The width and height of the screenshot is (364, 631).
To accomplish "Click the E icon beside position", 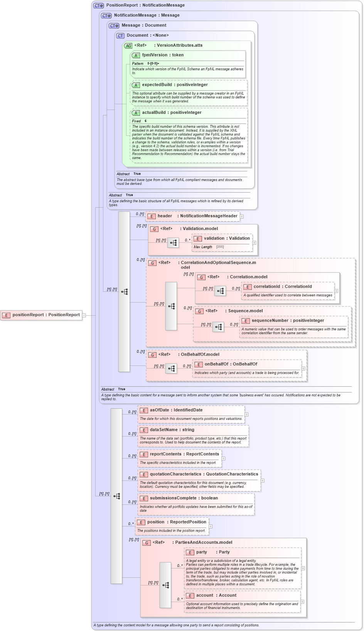I will pos(141,522).
